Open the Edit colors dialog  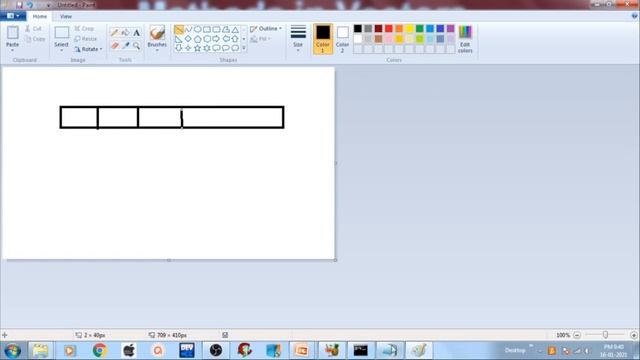(x=465, y=39)
